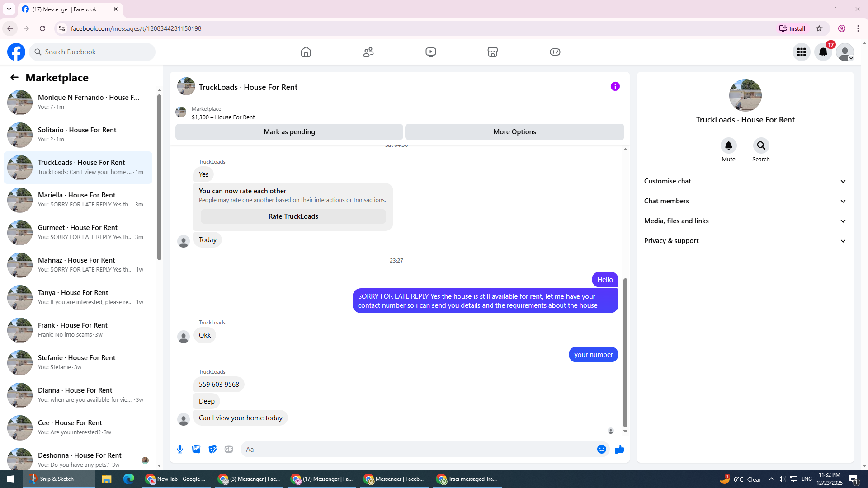
Task: Open Marketplace tab in top navigation
Action: pos(493,52)
